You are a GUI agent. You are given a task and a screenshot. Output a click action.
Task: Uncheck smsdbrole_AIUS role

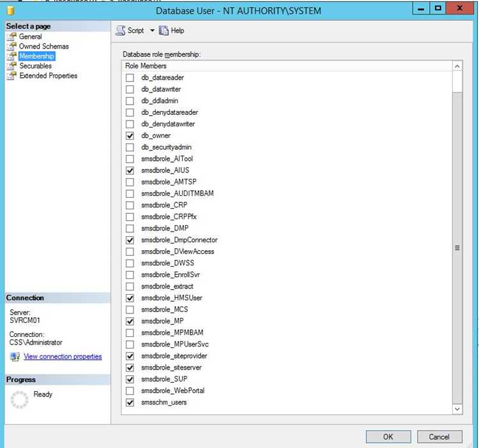pos(130,170)
